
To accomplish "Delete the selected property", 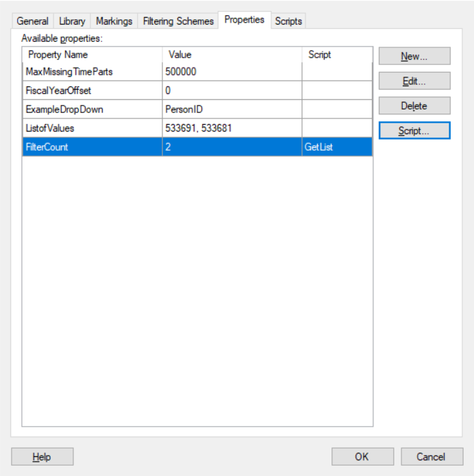I will (x=414, y=106).
